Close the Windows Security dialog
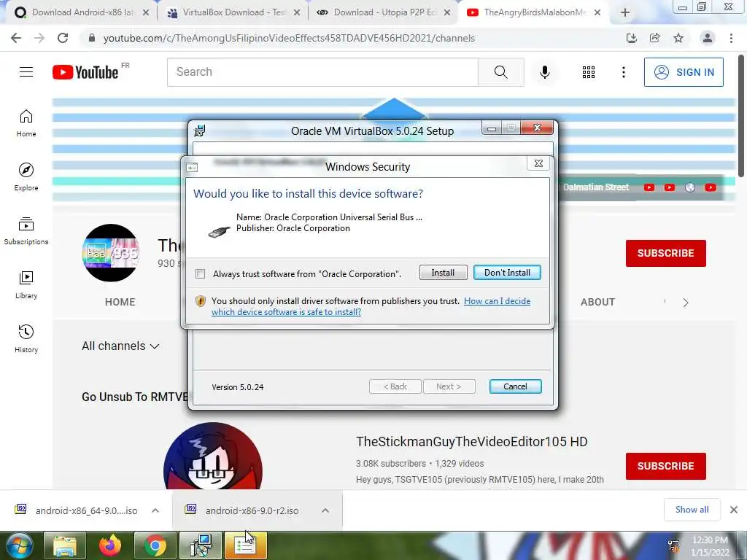The height and width of the screenshot is (560, 747). 538,163
